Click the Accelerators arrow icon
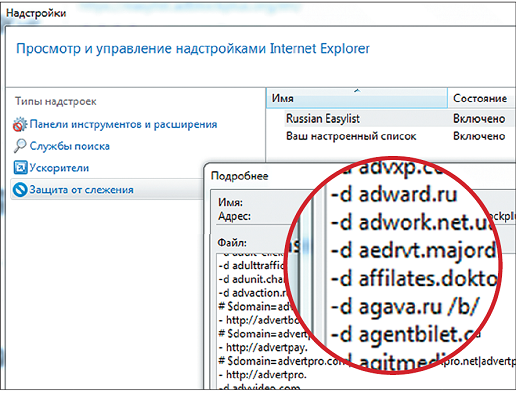Image resolution: width=516 pixels, height=393 pixels. point(20,167)
